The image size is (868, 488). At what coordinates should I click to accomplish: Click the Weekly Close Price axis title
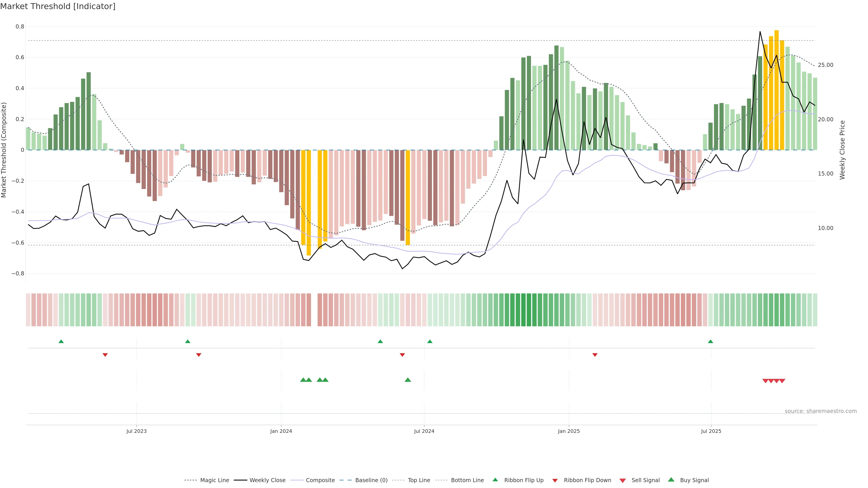tap(842, 150)
